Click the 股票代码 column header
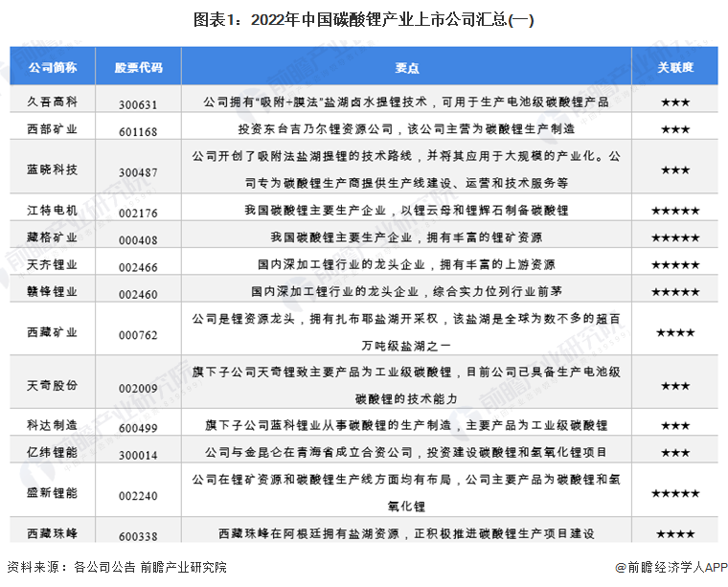This screenshot has width=728, height=587. point(138,68)
